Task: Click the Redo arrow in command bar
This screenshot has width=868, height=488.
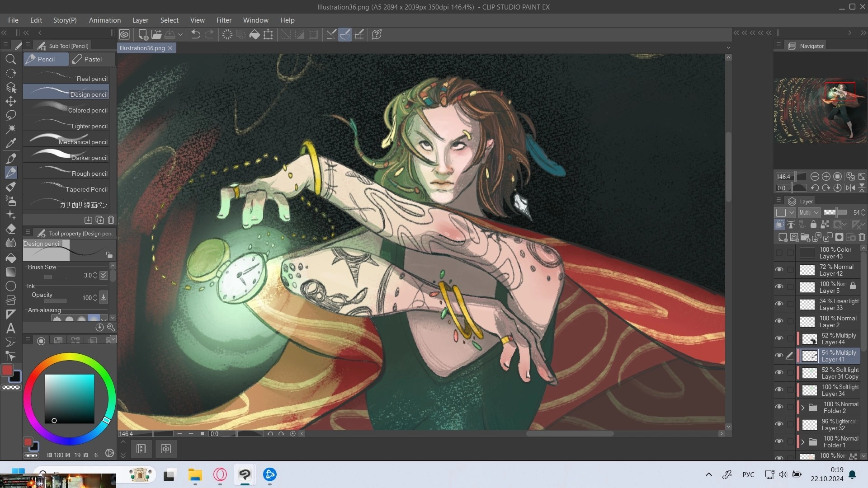Action: 209,34
